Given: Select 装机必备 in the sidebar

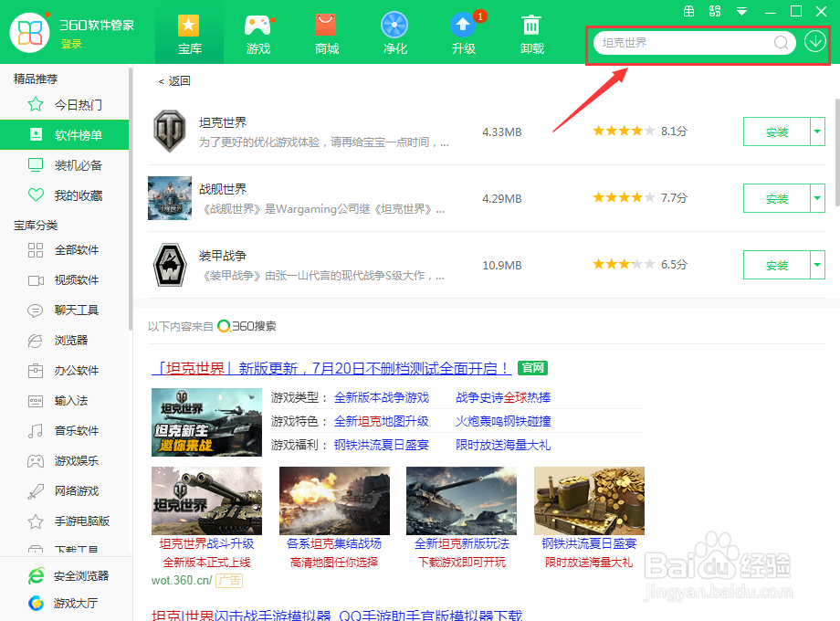Looking at the screenshot, I should (x=64, y=165).
